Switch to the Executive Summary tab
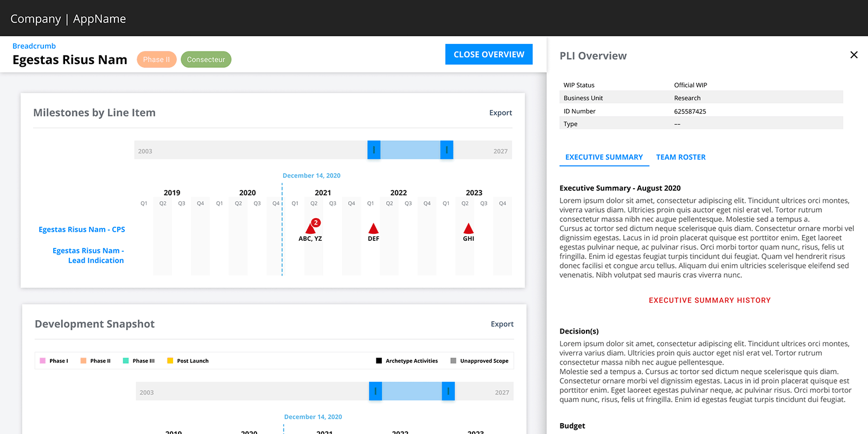The height and width of the screenshot is (434, 868). [604, 157]
